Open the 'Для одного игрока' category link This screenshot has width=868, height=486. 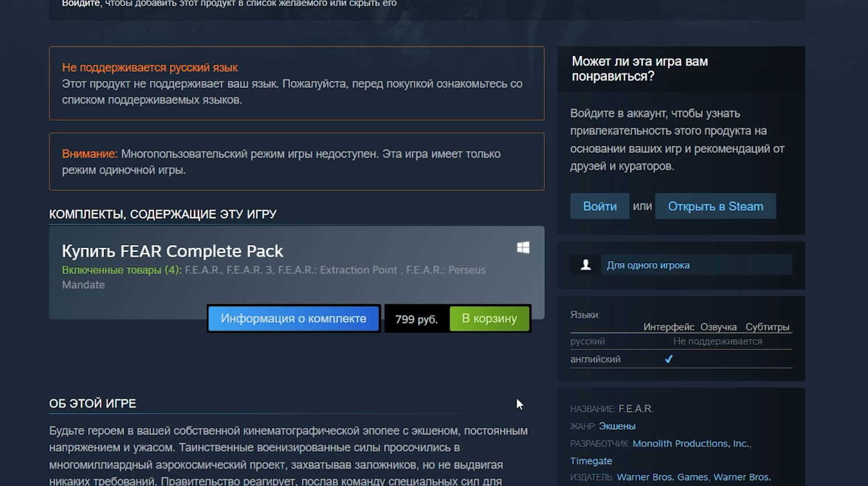click(648, 265)
